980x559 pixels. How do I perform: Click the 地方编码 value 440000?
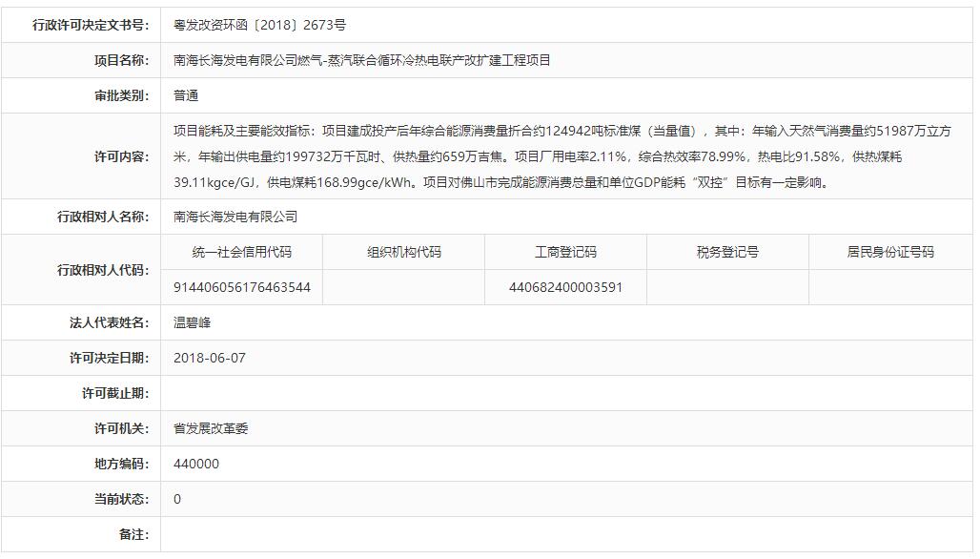[x=196, y=465]
